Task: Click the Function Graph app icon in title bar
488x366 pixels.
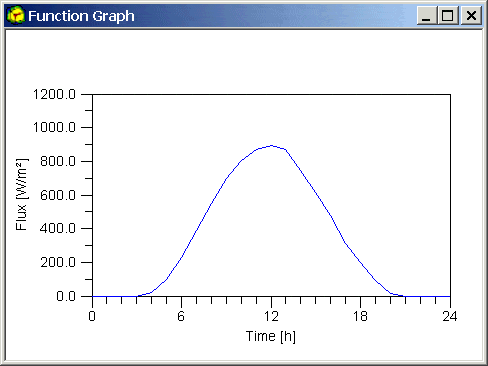Action: 16,15
